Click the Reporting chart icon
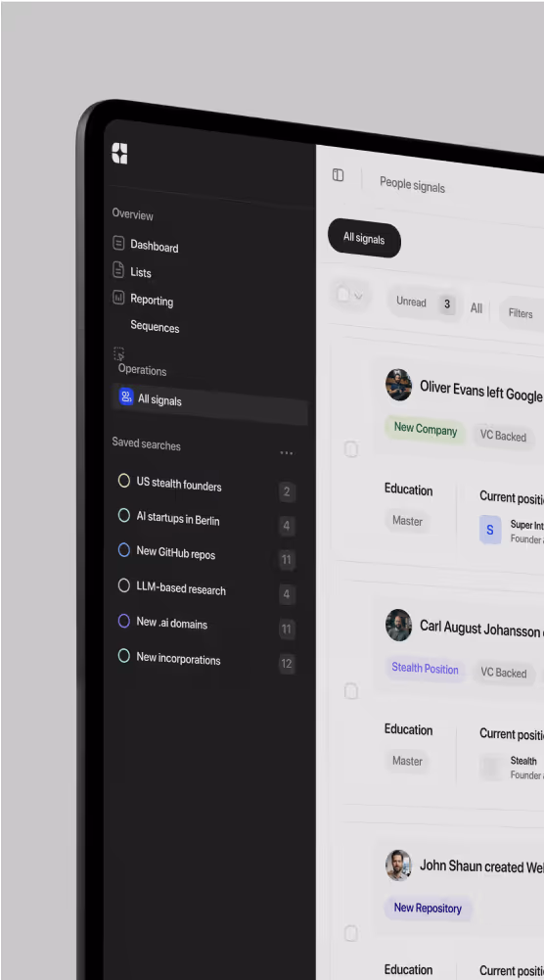 click(x=118, y=297)
